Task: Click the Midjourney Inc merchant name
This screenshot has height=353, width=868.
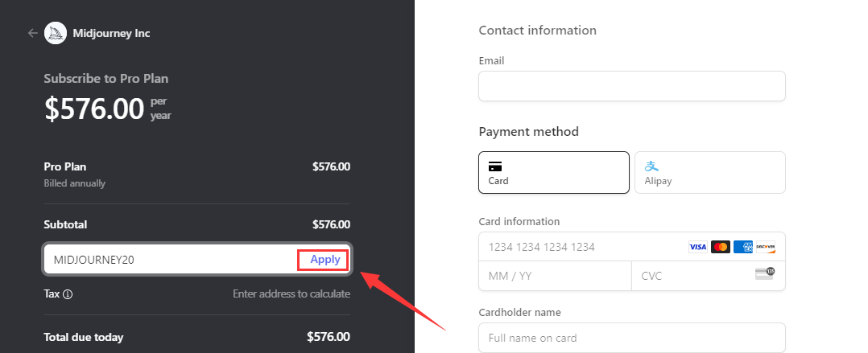Action: (x=111, y=33)
